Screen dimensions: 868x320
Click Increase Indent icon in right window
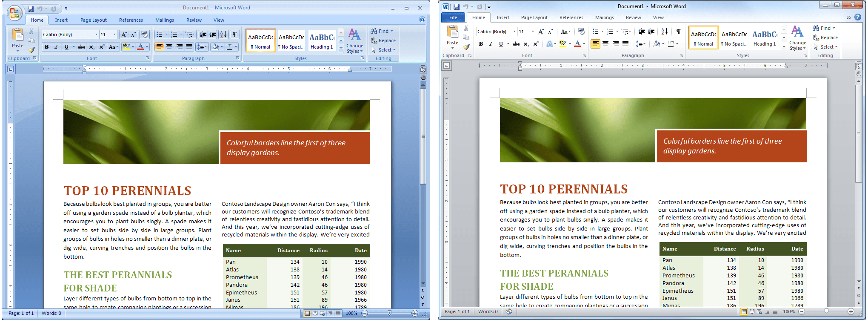pos(651,32)
